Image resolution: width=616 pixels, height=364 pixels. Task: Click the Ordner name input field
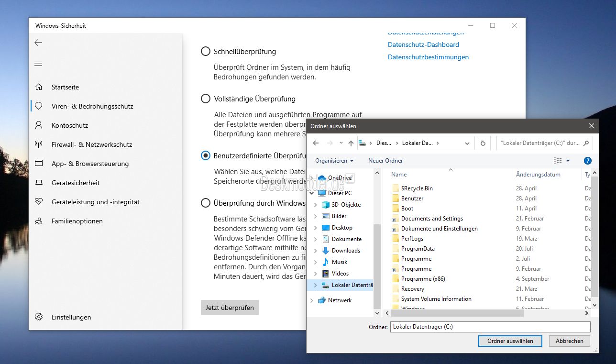pyautogui.click(x=490, y=327)
